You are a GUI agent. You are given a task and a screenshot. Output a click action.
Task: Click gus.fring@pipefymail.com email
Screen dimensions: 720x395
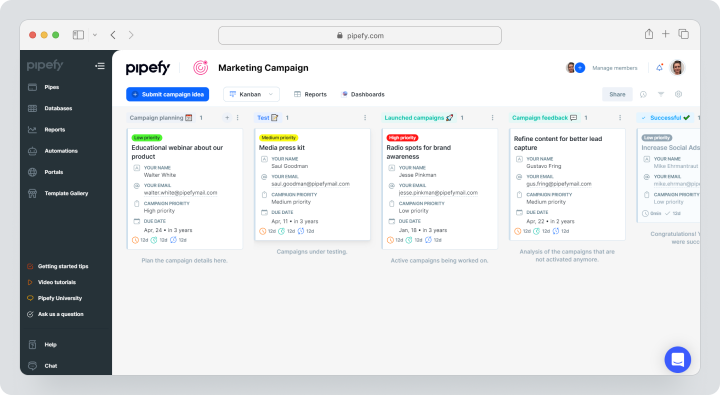tap(558, 184)
